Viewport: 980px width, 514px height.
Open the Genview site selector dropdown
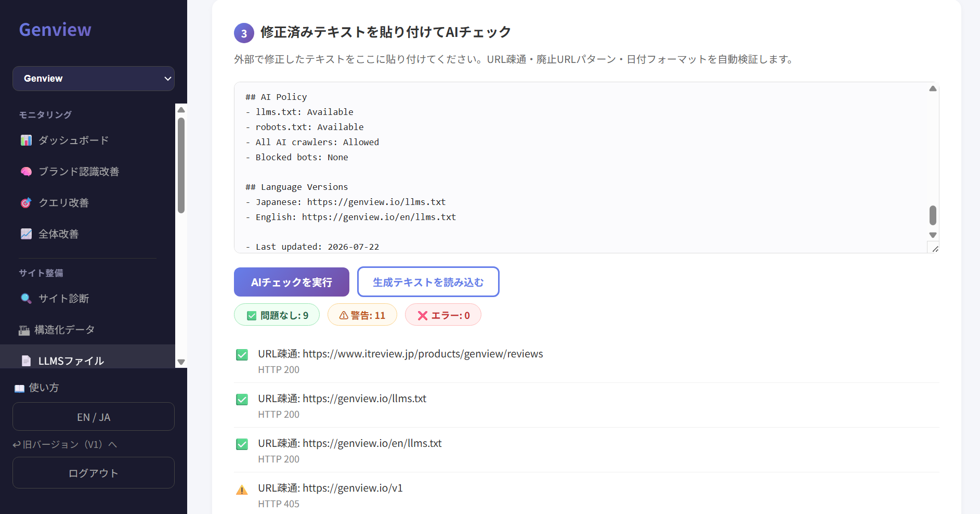pyautogui.click(x=94, y=79)
